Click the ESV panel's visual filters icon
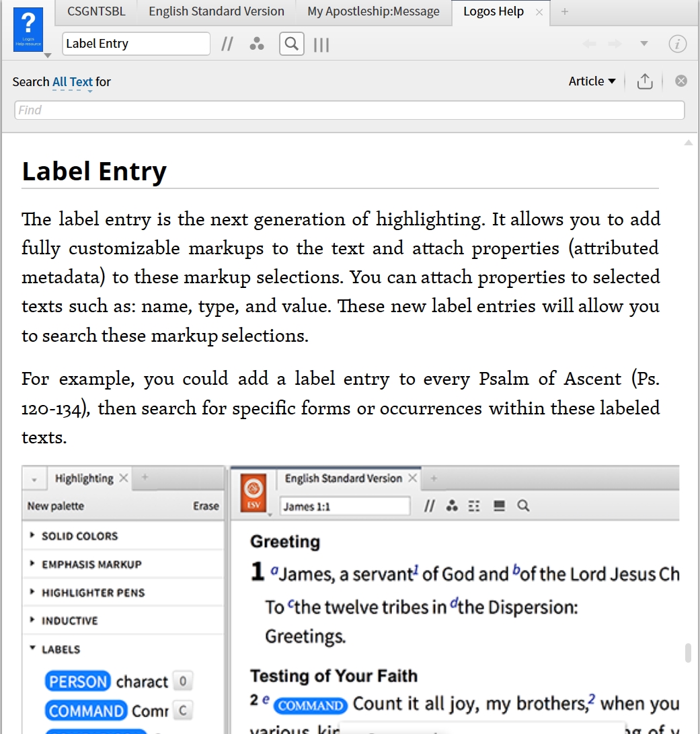The height and width of the screenshot is (734, 700). tap(452, 506)
